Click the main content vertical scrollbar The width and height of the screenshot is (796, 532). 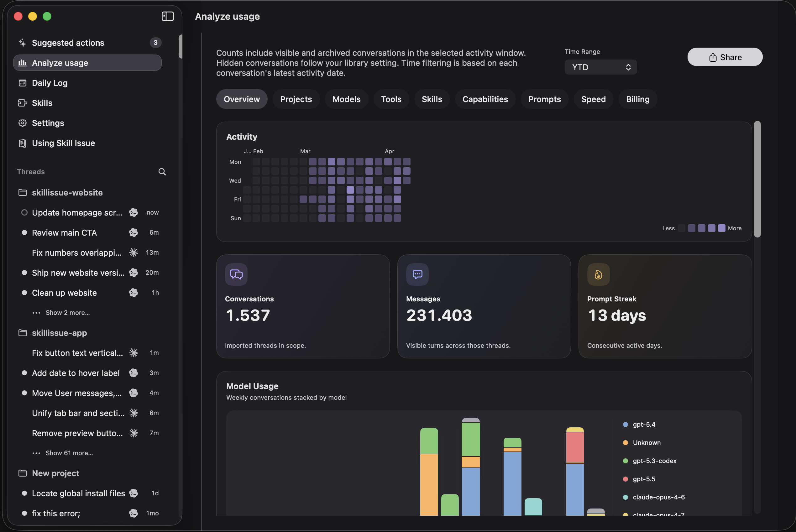point(757,179)
